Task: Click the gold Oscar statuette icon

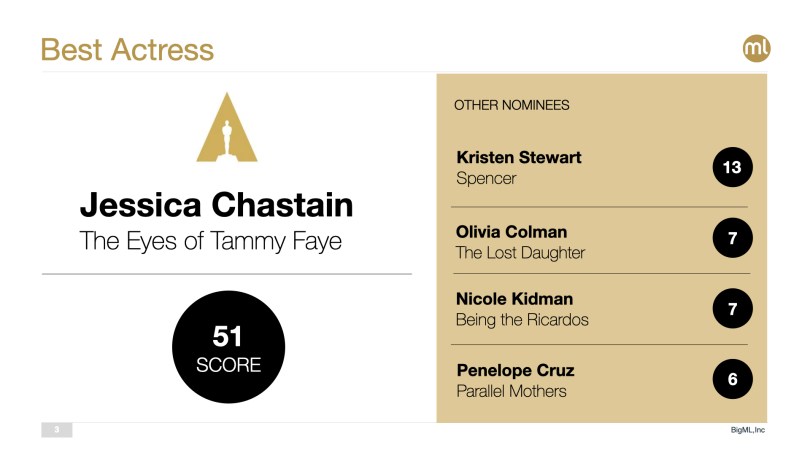Action: [x=227, y=130]
